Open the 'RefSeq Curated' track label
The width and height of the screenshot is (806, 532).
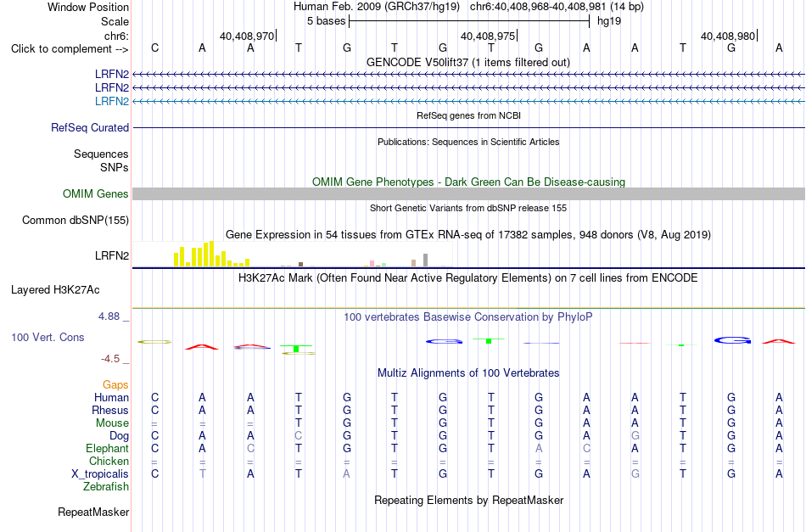[90, 127]
